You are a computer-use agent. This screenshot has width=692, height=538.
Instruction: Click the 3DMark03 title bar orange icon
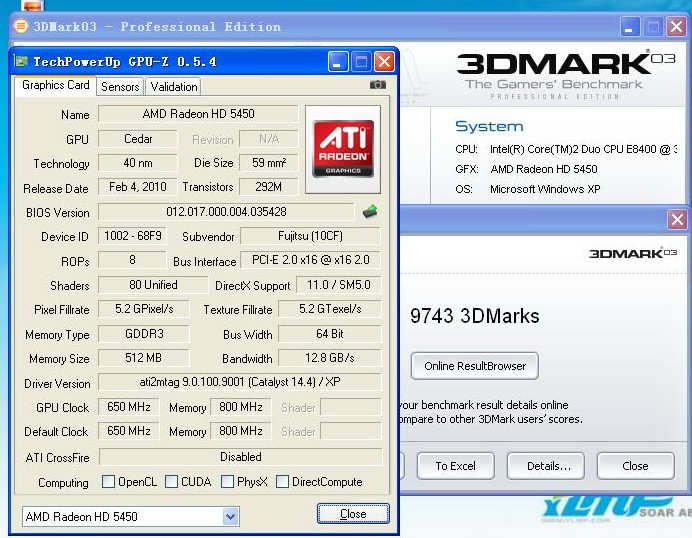(21, 26)
